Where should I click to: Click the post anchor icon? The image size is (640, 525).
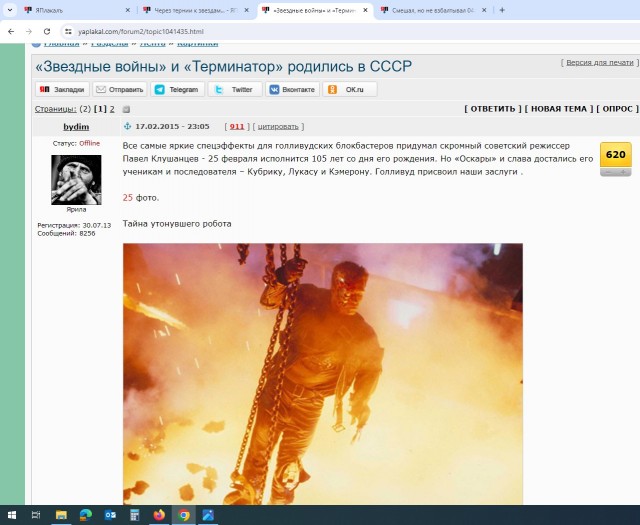(x=127, y=127)
